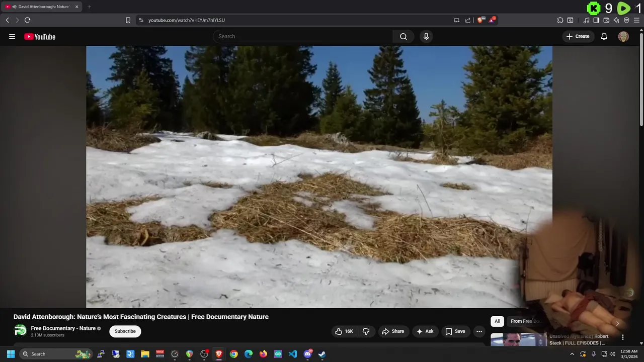Open the volume speaker tray control
Screen dimensions: 644x362
click(x=612, y=354)
